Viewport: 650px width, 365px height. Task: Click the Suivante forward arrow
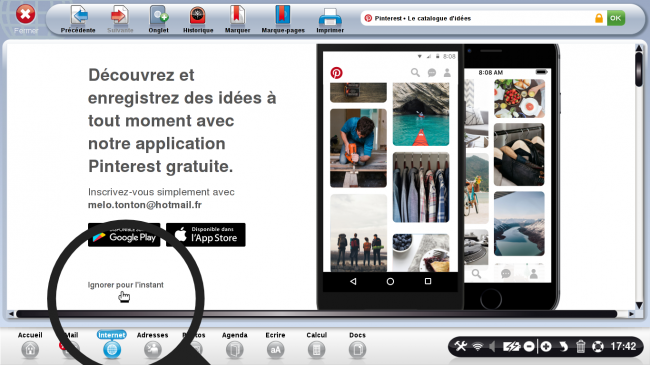[120, 19]
